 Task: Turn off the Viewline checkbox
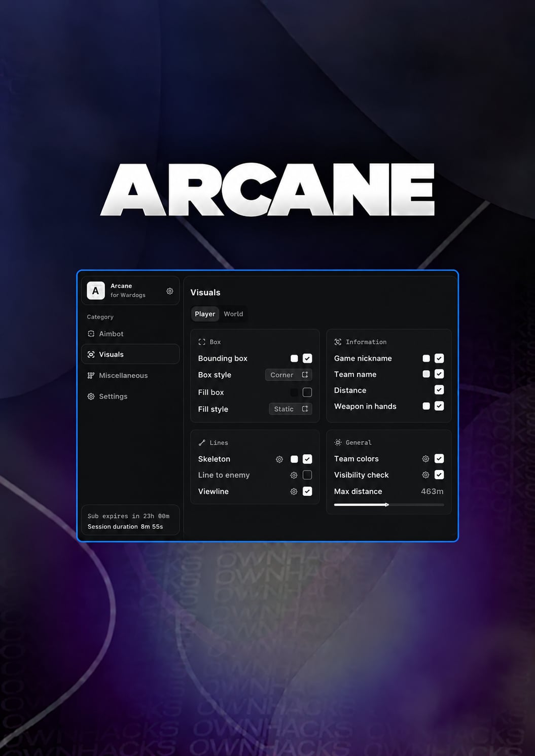point(307,491)
